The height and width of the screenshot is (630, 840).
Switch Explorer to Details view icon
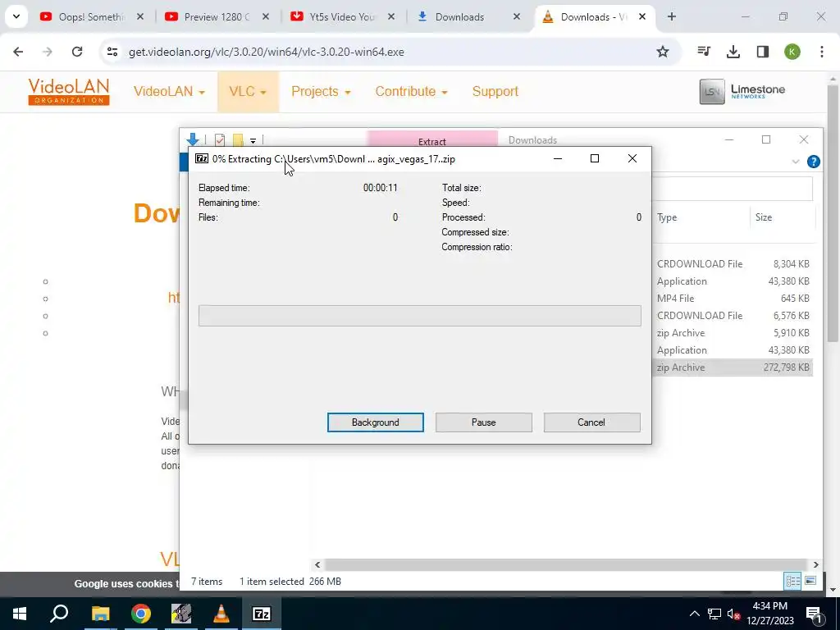tap(792, 582)
